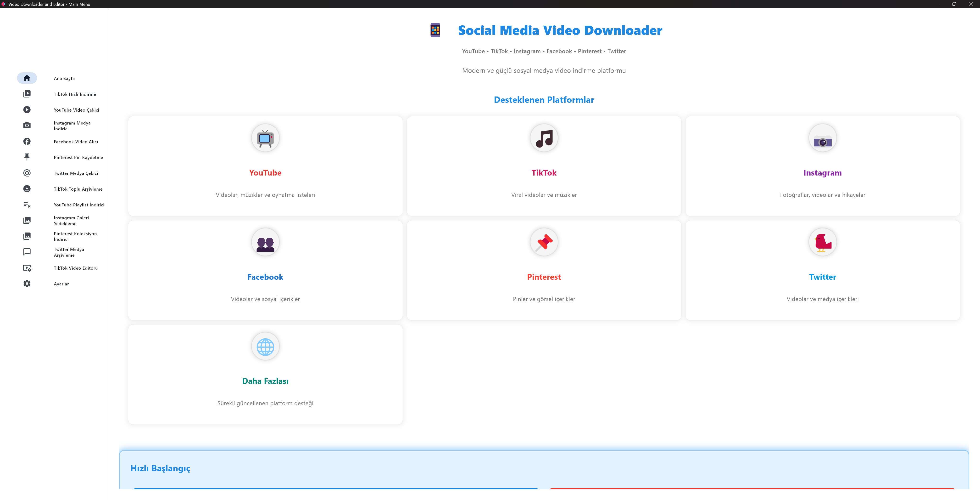Go to Ana Sayfa menu label
Screen dimensions: 980x500
click(x=64, y=79)
